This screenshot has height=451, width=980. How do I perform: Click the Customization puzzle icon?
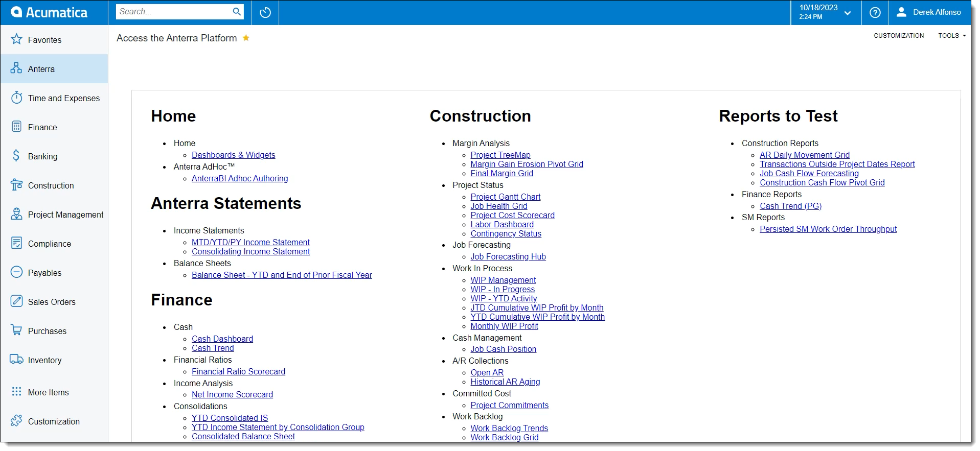click(x=16, y=421)
